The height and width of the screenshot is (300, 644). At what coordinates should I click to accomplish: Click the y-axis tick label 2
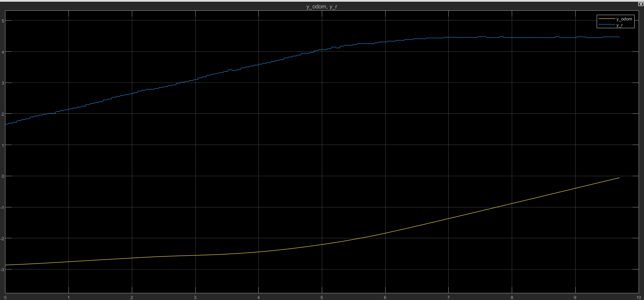tap(3, 114)
